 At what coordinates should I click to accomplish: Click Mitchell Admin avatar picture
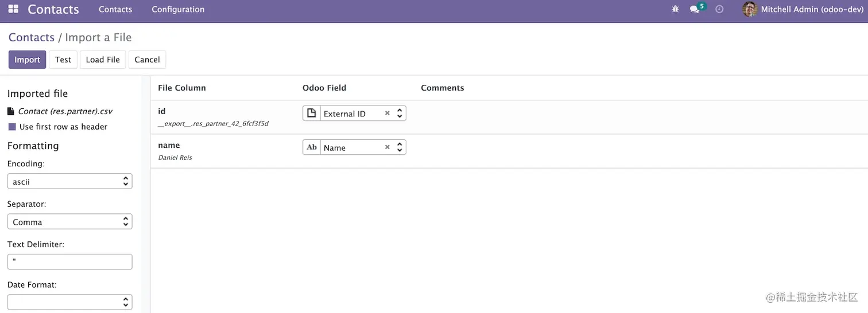click(x=750, y=9)
